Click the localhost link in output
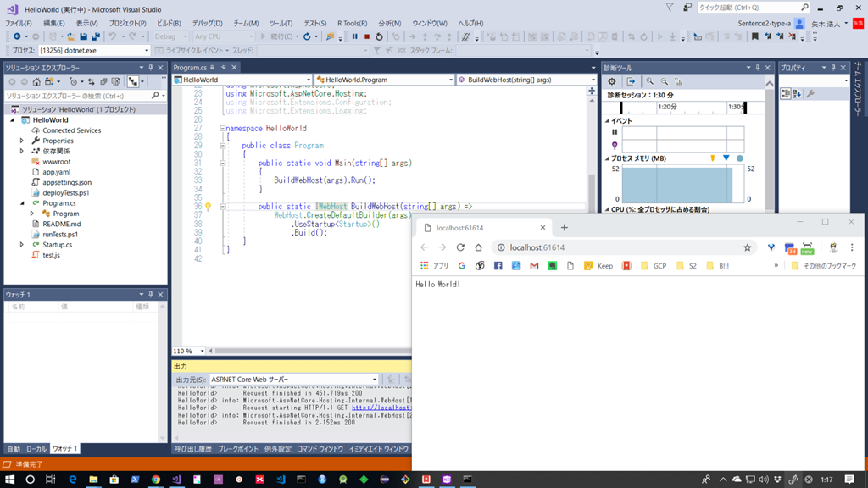The width and height of the screenshot is (868, 488). click(x=379, y=408)
